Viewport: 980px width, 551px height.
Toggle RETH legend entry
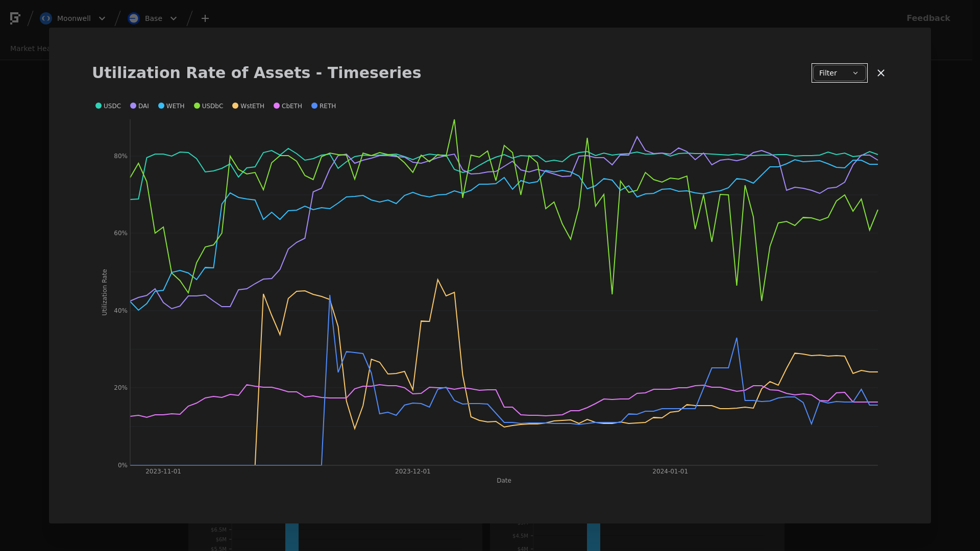(x=324, y=106)
